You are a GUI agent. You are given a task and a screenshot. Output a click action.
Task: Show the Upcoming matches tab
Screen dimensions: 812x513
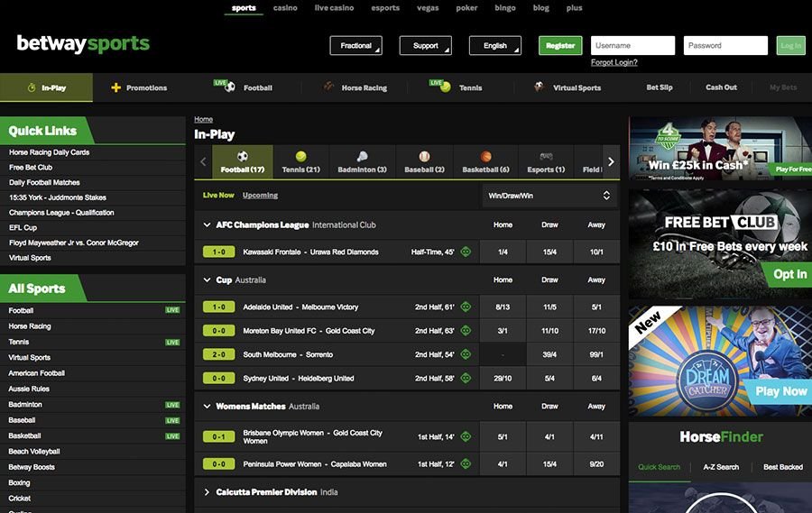click(260, 195)
